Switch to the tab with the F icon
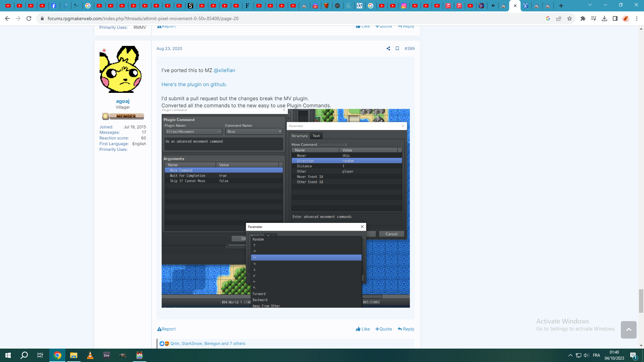 coord(248,6)
